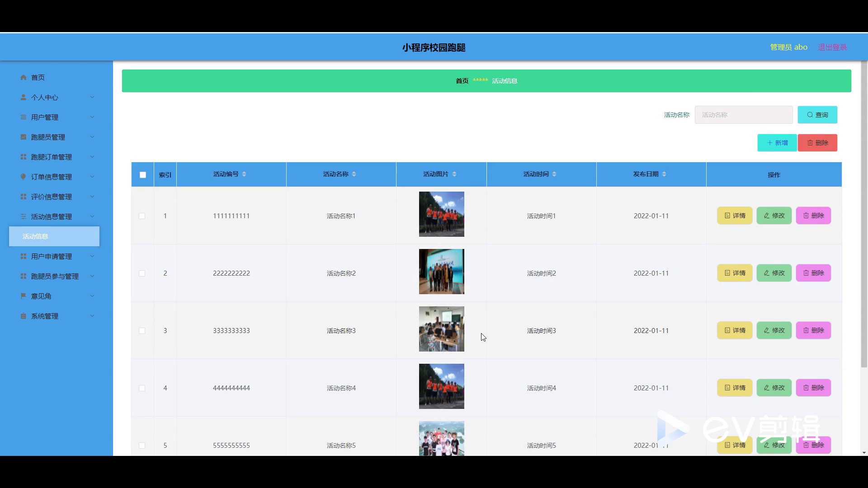The height and width of the screenshot is (488, 868).
Task: Click 修改 for 活动名称1
Action: [774, 216]
